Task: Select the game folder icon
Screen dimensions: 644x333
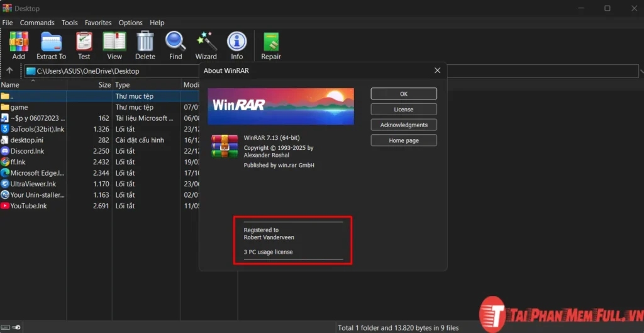Action: click(x=5, y=107)
